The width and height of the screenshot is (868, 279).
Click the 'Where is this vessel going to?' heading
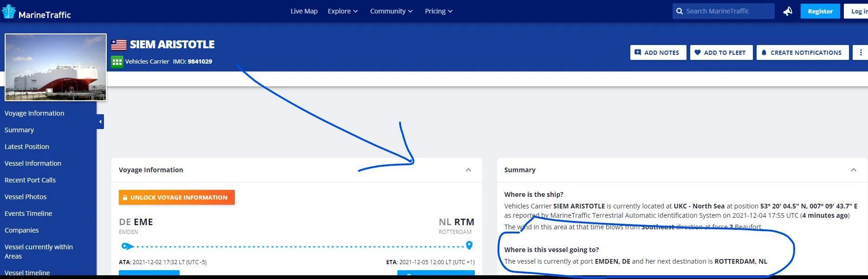coord(551,250)
